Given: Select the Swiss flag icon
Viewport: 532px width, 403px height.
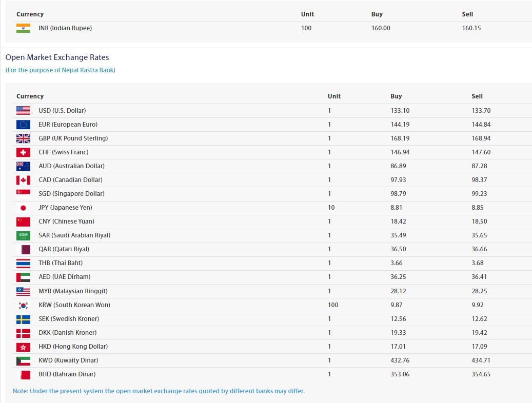Looking at the screenshot, I should coord(23,152).
